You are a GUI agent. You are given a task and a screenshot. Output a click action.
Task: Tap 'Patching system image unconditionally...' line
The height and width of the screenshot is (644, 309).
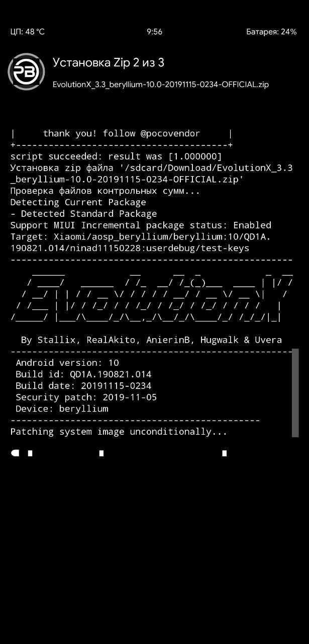pos(119,432)
